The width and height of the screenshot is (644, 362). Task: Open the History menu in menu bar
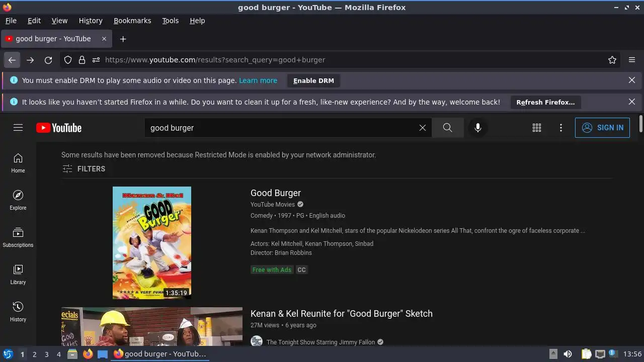coord(91,21)
